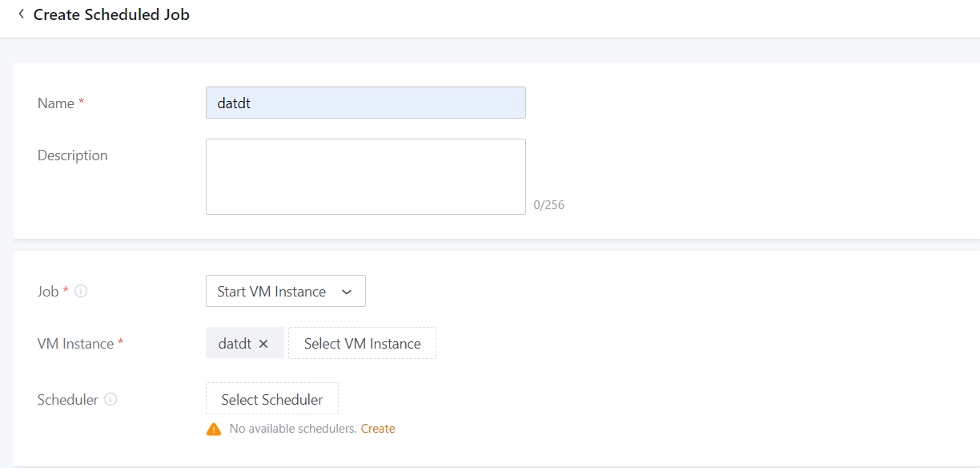Select the datdt VM instance chip
This screenshot has width=980, height=468.
coord(235,344)
